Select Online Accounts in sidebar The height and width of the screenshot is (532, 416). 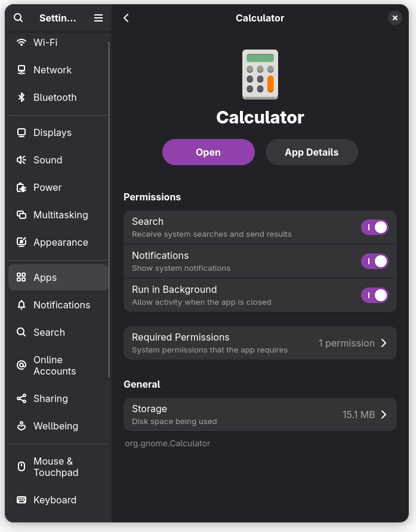click(54, 366)
